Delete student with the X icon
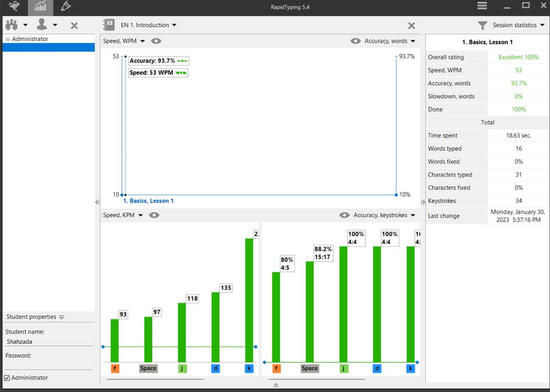The image size is (550, 392). pos(74,26)
